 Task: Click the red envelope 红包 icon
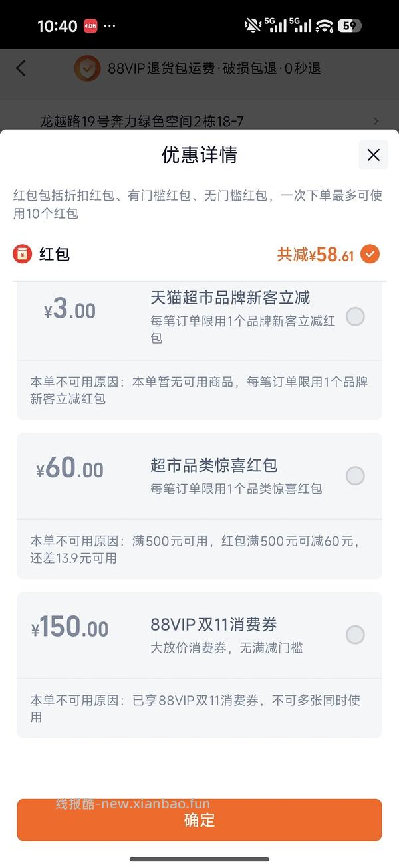coord(24,253)
